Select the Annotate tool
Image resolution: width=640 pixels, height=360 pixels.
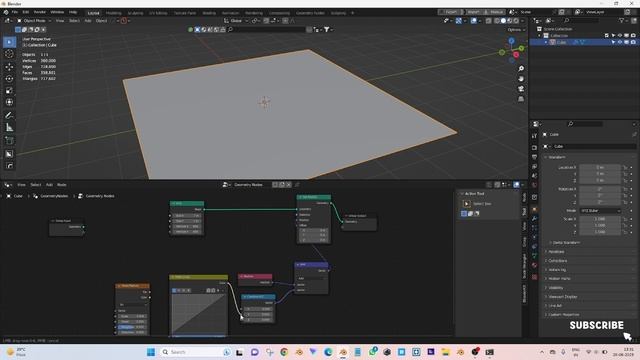click(9, 116)
